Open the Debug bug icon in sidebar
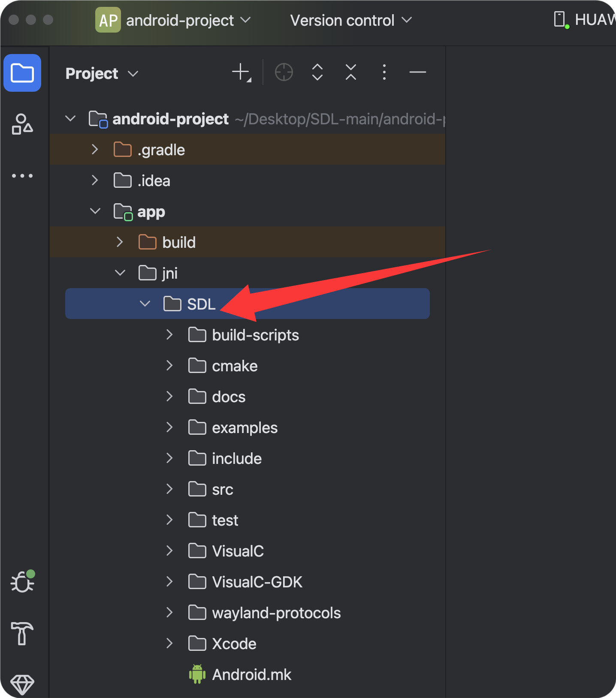This screenshot has width=616, height=698. coord(23,582)
